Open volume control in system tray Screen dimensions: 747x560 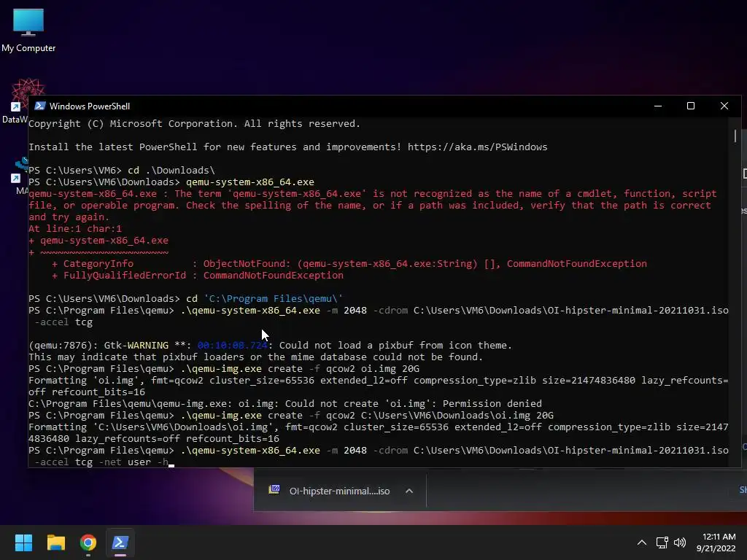point(680,542)
